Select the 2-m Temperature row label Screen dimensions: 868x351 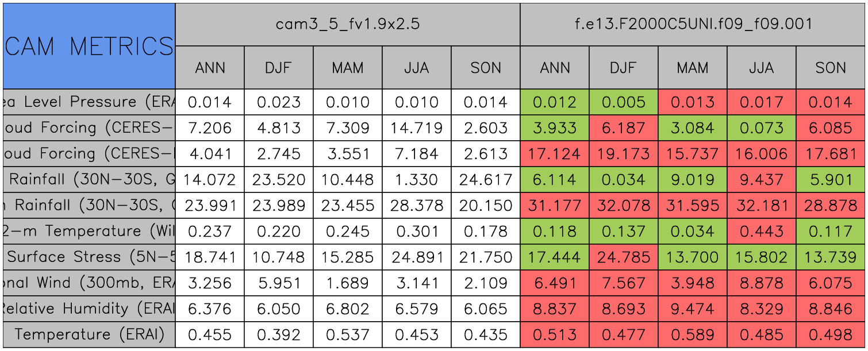click(89, 232)
